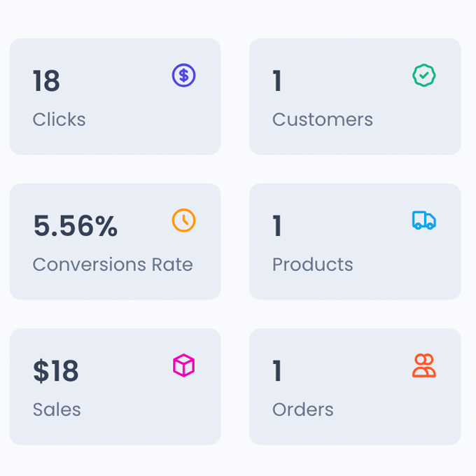Select the Customers label text
This screenshot has height=476, width=476.
point(322,120)
